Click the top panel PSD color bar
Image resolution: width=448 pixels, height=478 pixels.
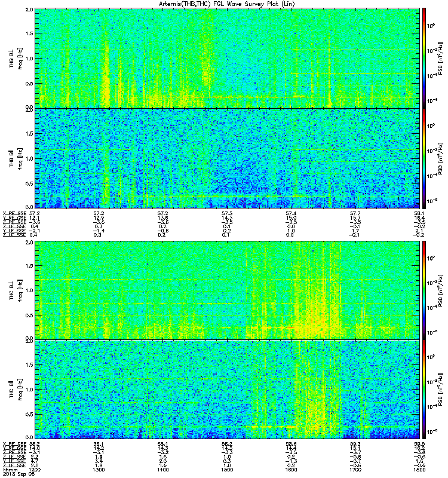pyautogui.click(x=424, y=58)
